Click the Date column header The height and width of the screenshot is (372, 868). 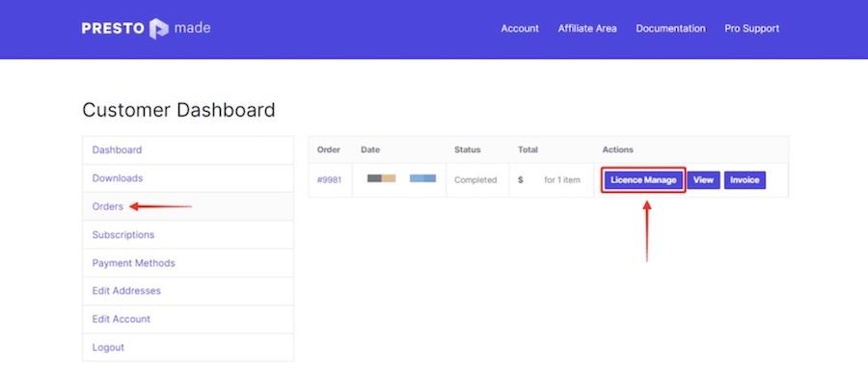pos(370,150)
